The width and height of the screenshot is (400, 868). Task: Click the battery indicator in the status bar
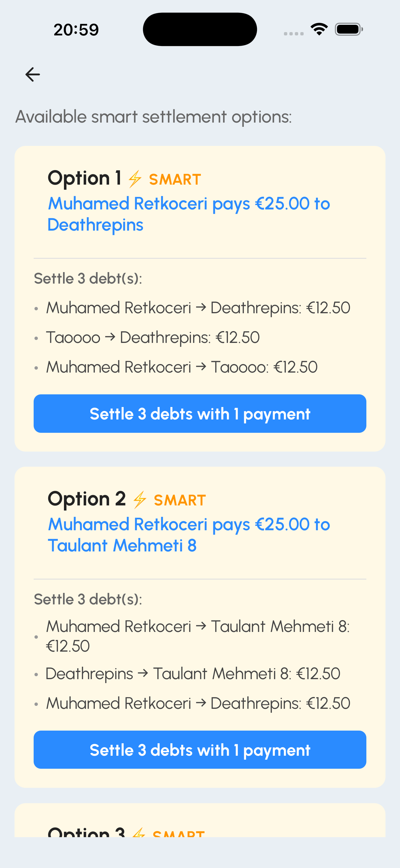348,29
